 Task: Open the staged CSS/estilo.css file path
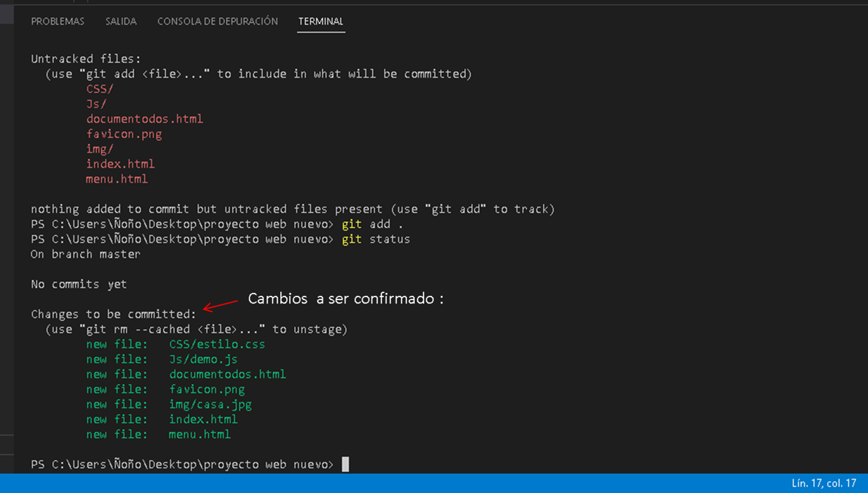click(217, 344)
